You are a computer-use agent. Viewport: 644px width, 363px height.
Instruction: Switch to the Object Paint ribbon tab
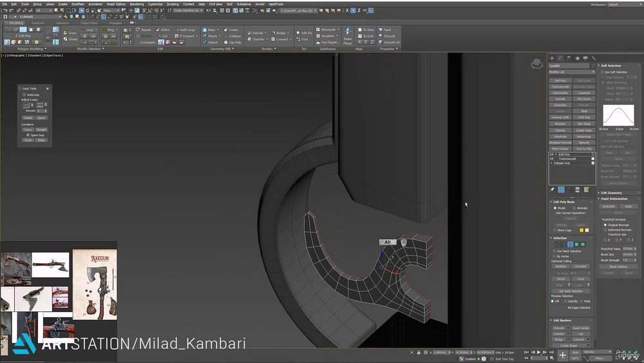[89, 23]
